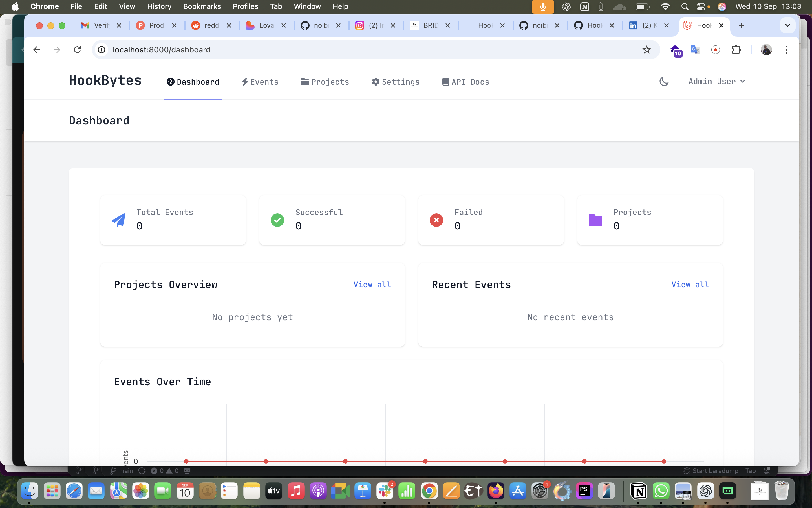
Task: Open WhatsApp in the Dock
Action: pyautogui.click(x=661, y=491)
